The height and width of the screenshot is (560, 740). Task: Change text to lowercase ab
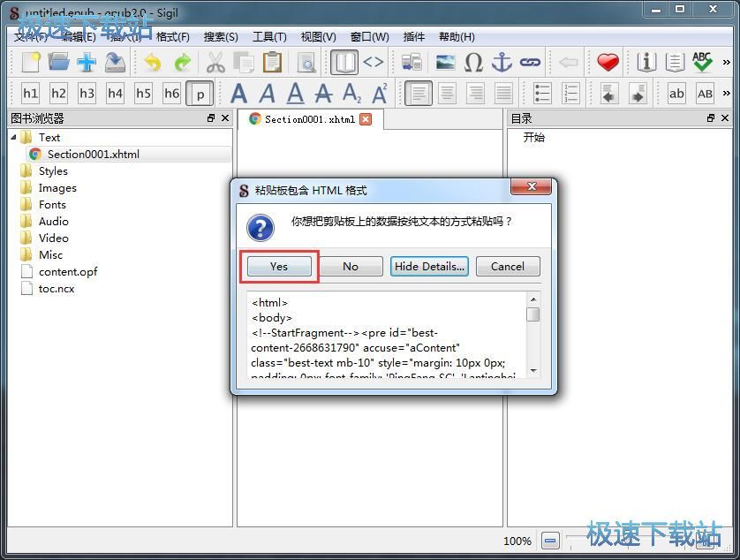(676, 94)
